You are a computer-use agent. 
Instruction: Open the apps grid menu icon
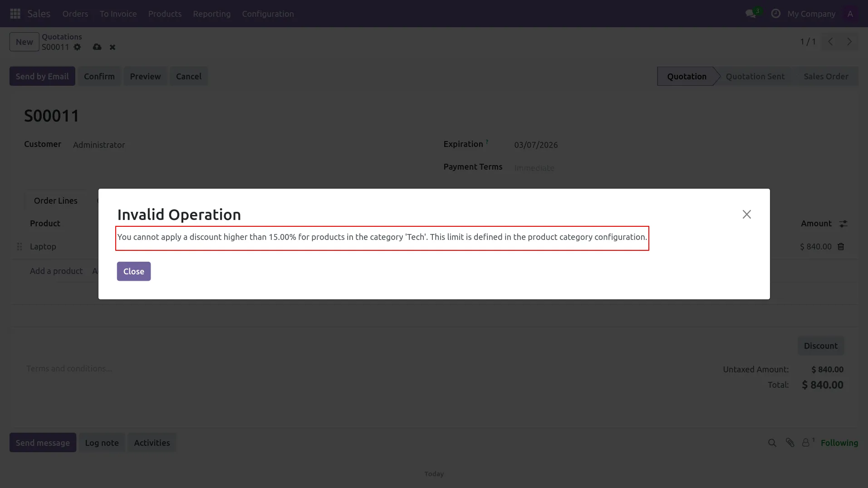pyautogui.click(x=15, y=14)
